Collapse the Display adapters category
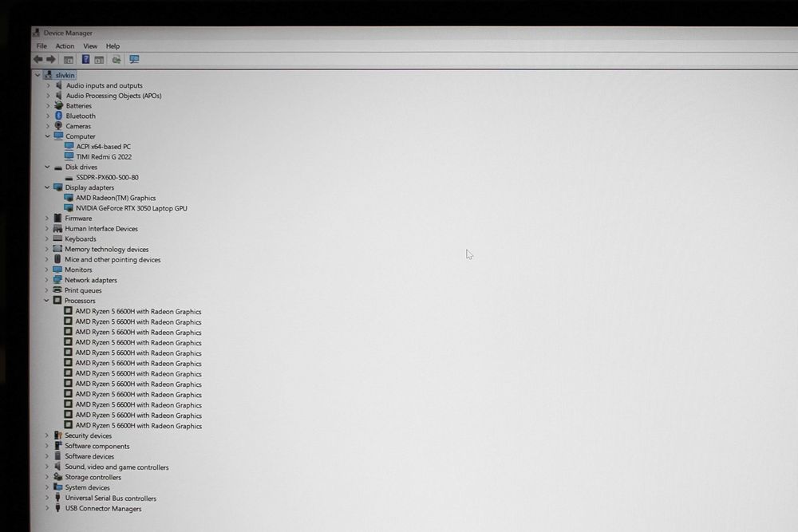 pos(47,187)
